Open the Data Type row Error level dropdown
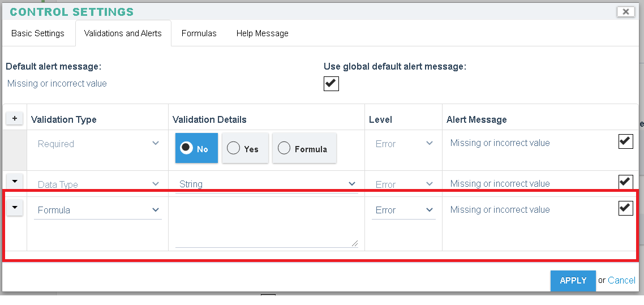The width and height of the screenshot is (644, 305). coord(403,184)
